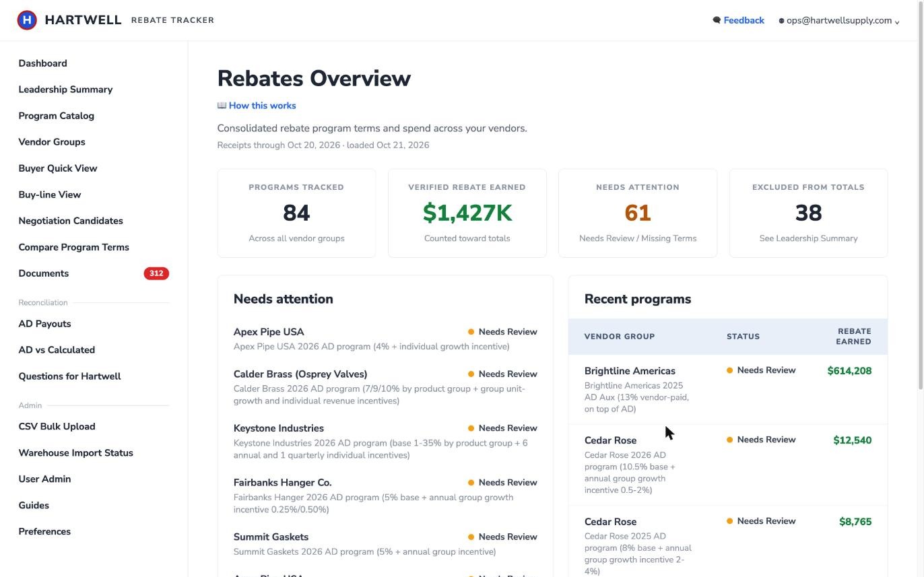Open Leadership Summary page
Viewport: 924px width, 577px height.
(x=65, y=90)
